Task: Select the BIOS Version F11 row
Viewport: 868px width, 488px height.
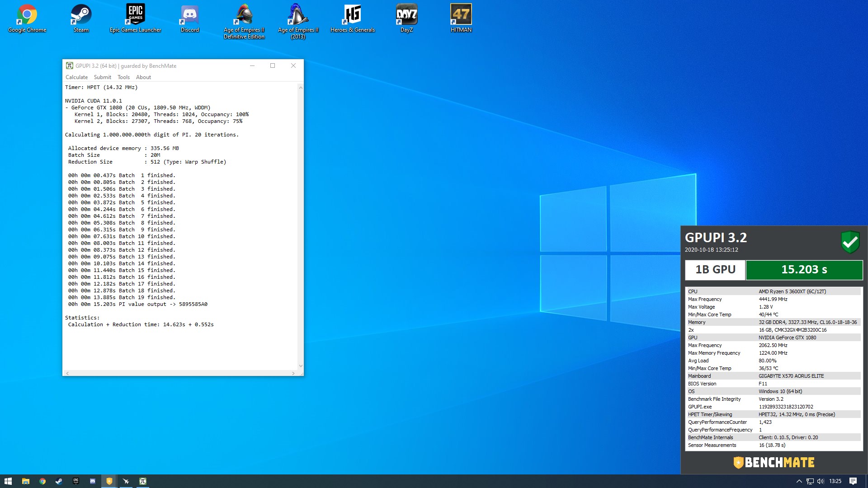Action: (x=774, y=384)
